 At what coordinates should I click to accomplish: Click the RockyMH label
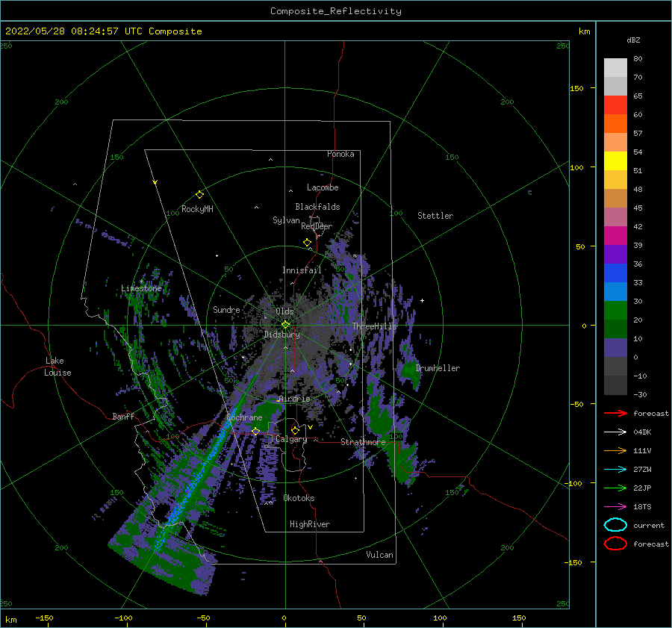tap(197, 209)
